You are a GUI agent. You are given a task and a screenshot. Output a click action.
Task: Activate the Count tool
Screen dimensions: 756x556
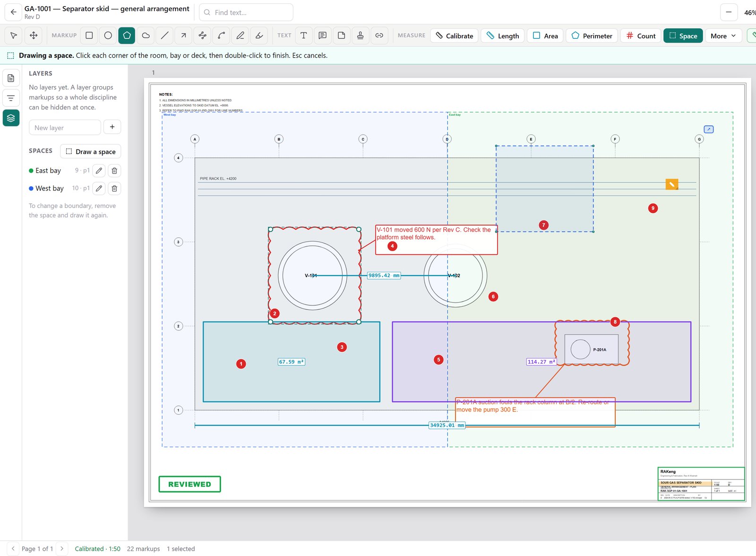(x=641, y=36)
